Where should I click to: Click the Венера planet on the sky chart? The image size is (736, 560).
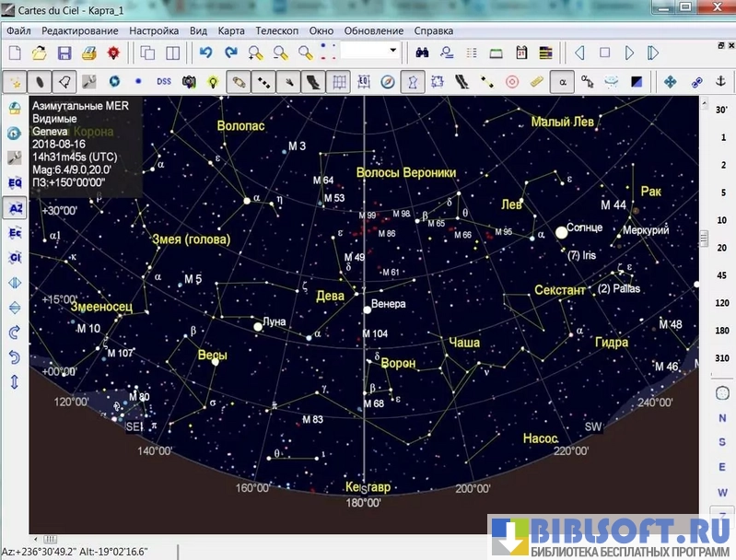[x=367, y=309]
